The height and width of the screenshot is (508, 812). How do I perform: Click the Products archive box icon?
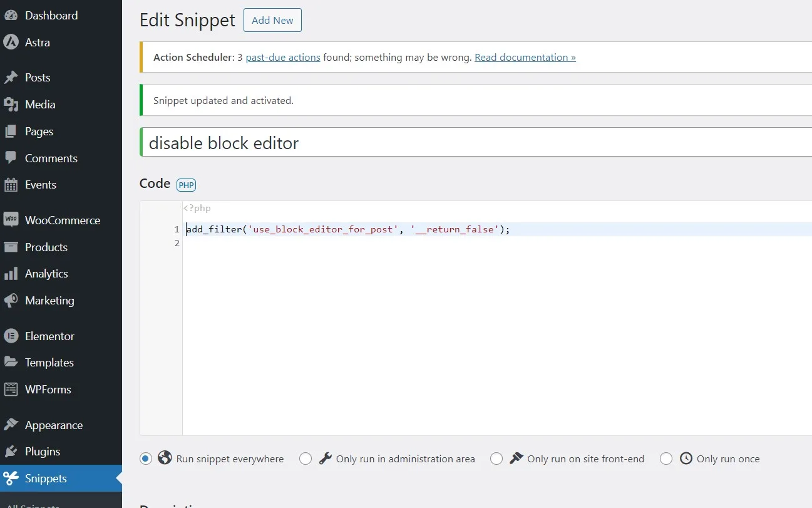[11, 247]
